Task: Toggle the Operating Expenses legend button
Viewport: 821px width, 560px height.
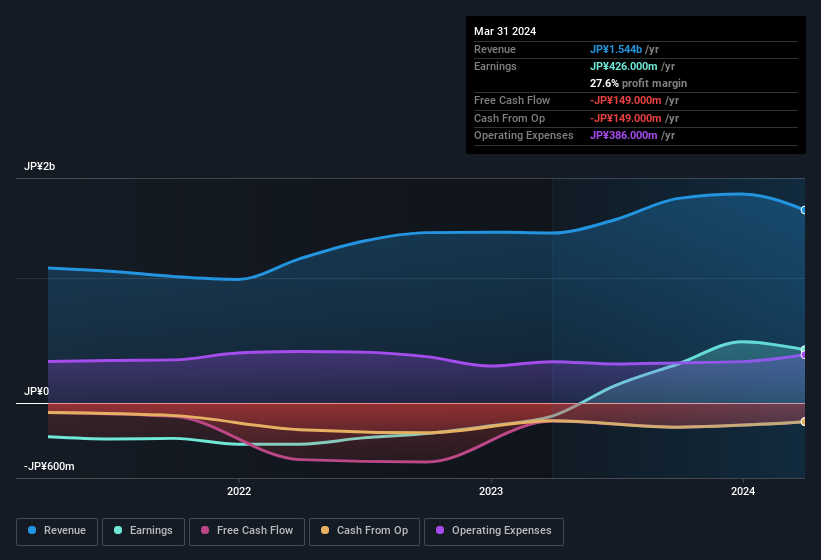Action: [x=494, y=531]
